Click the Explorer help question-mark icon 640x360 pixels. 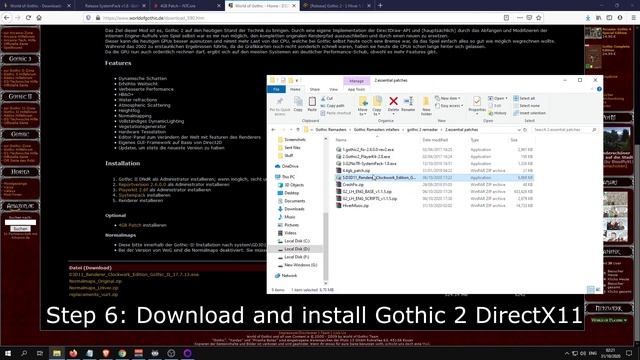(x=599, y=89)
